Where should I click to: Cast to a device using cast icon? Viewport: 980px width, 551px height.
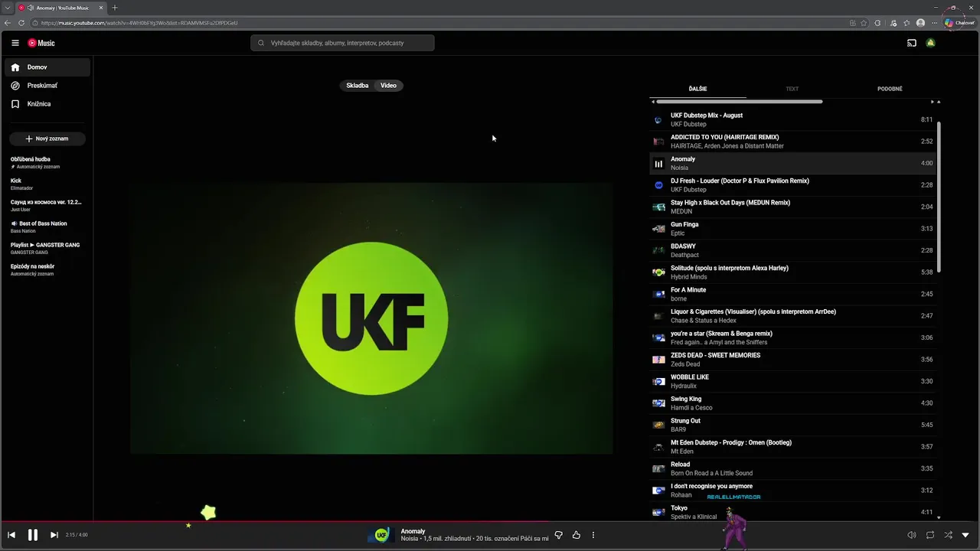click(912, 43)
